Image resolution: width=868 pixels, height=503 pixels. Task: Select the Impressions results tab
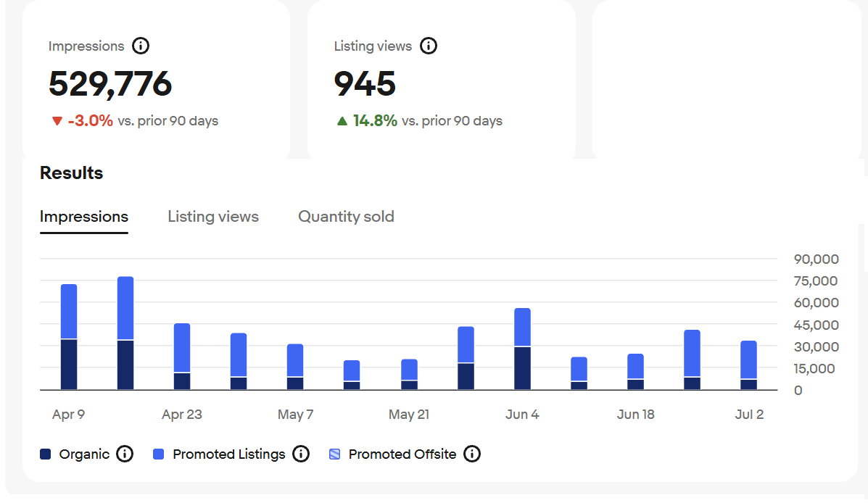(84, 217)
